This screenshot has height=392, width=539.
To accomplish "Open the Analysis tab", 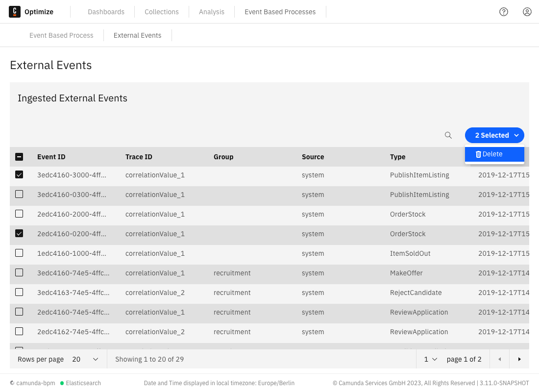I will coord(211,12).
